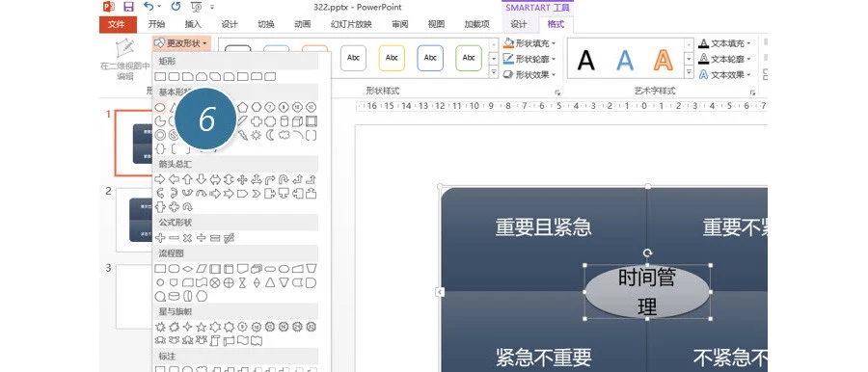Open 艺术字样式 group dialog launcher
This screenshot has width=868, height=372.
(753, 93)
